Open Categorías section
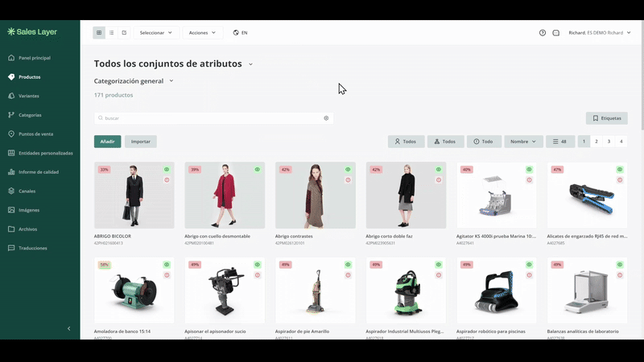Image resolution: width=644 pixels, height=362 pixels. coord(30,115)
